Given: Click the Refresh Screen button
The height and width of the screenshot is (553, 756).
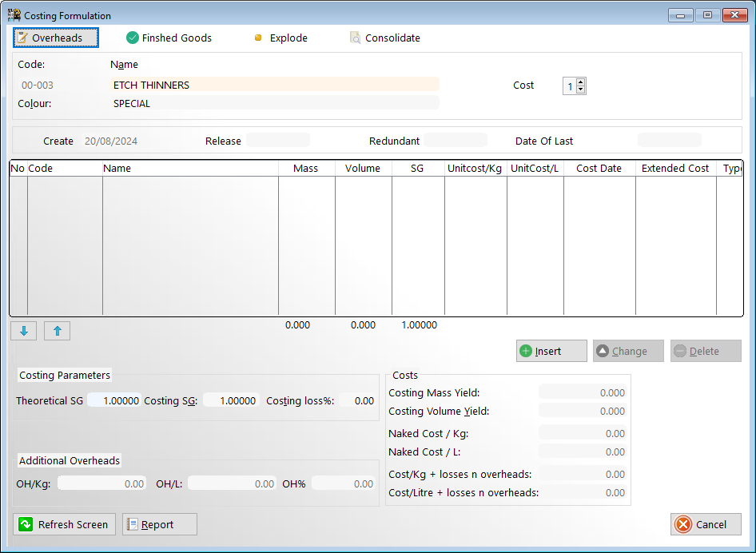Looking at the screenshot, I should pyautogui.click(x=65, y=524).
